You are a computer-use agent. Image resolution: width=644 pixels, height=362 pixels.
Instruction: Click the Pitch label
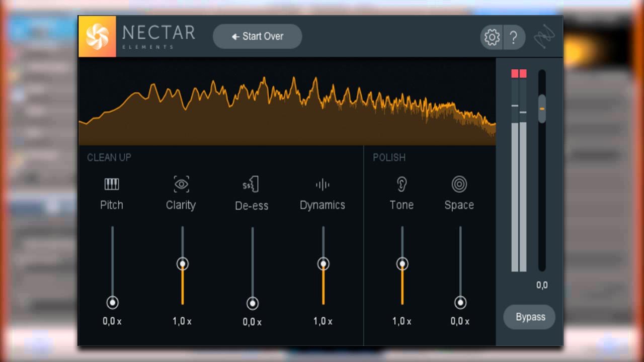click(112, 205)
